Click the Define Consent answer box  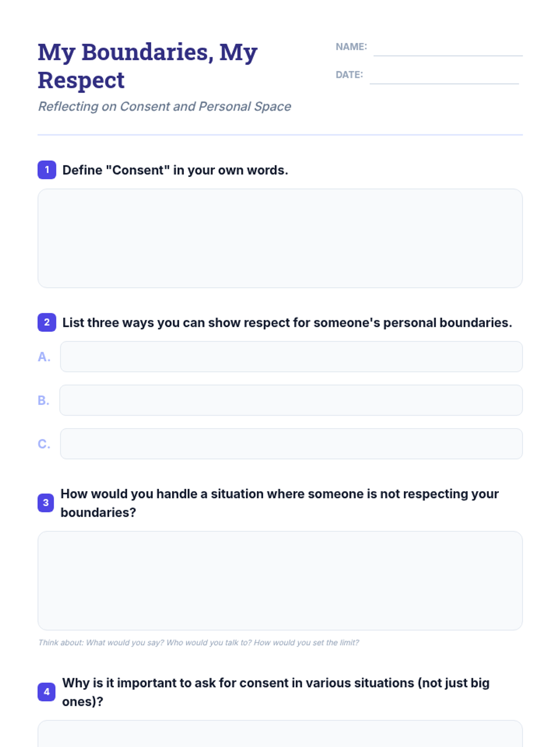pos(280,238)
